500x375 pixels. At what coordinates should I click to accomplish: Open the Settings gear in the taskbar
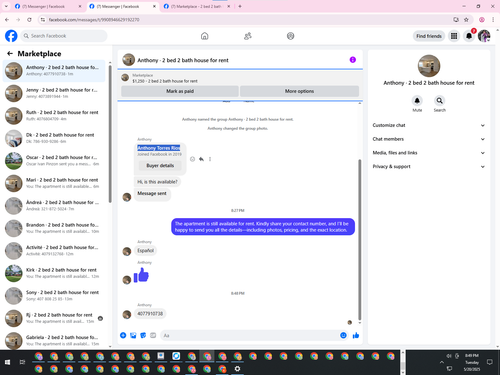click(x=237, y=369)
